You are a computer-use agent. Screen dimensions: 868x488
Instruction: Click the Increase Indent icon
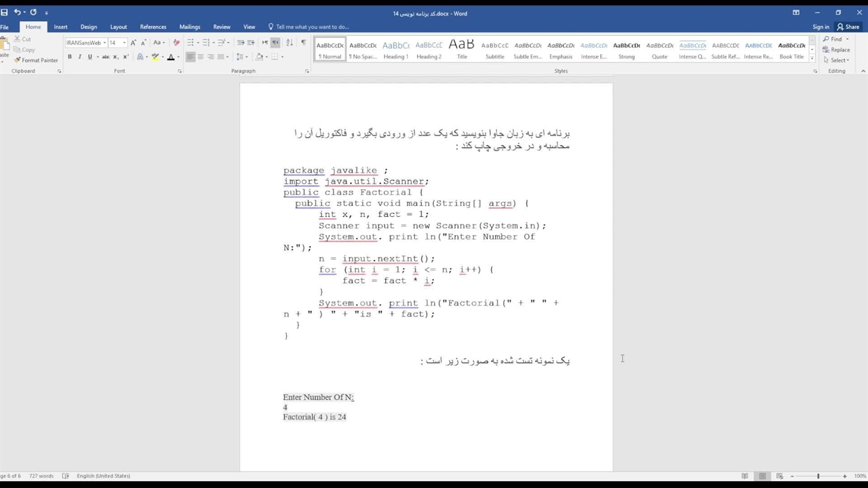coord(251,43)
